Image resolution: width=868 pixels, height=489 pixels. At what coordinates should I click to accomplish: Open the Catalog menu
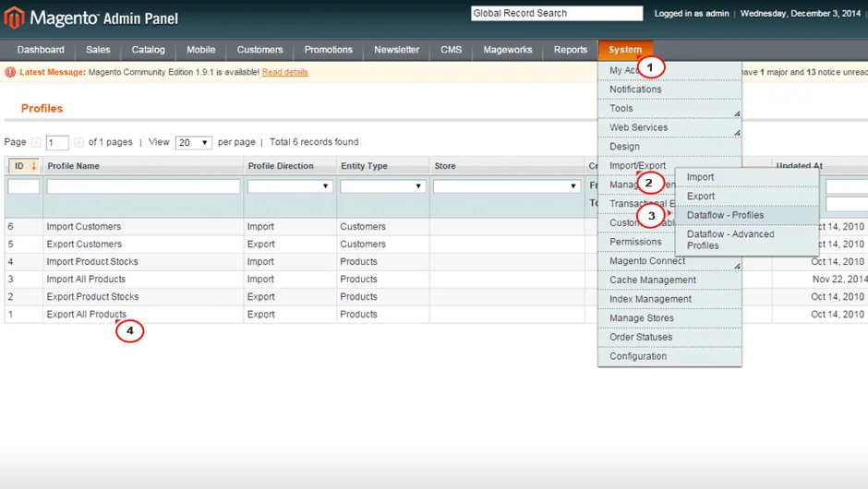click(x=148, y=50)
